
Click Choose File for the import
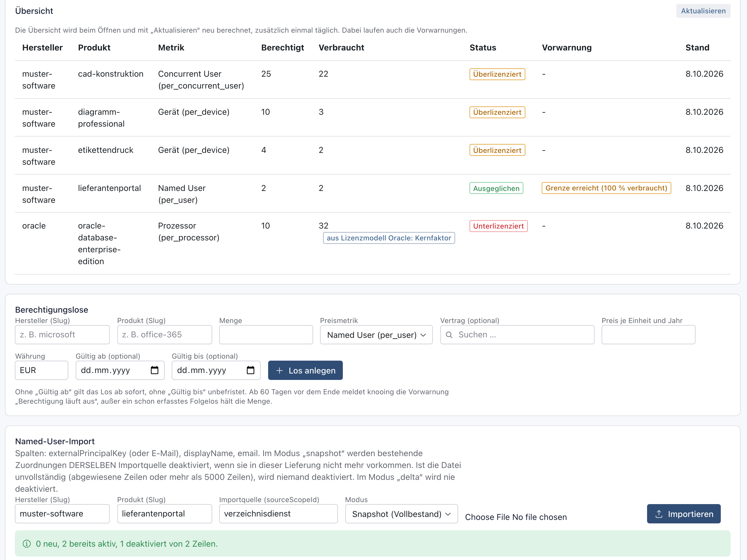pos(487,517)
